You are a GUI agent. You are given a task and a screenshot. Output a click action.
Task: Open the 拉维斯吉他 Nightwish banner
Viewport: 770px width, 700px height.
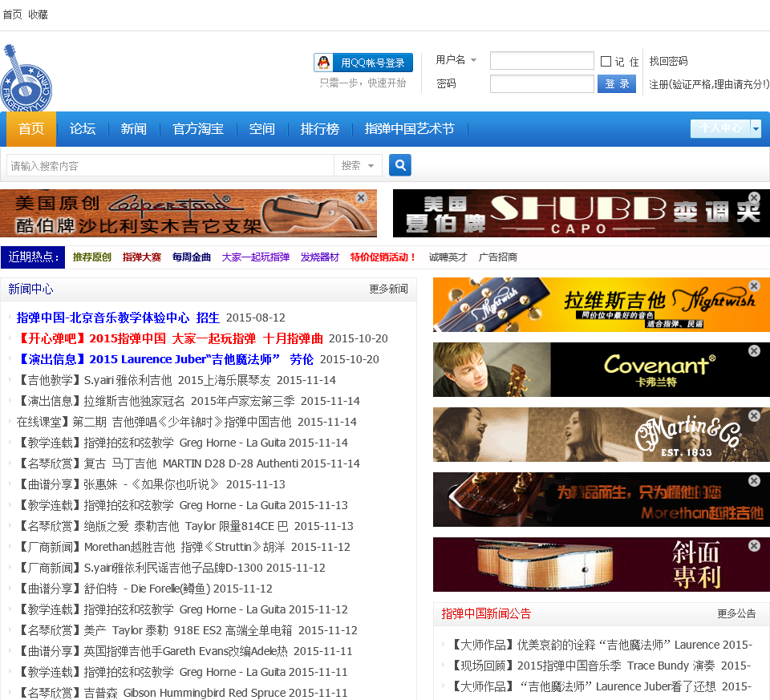pyautogui.click(x=602, y=305)
